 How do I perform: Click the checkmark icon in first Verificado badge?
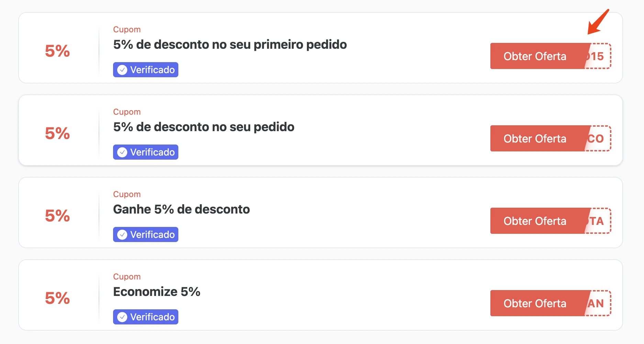122,70
